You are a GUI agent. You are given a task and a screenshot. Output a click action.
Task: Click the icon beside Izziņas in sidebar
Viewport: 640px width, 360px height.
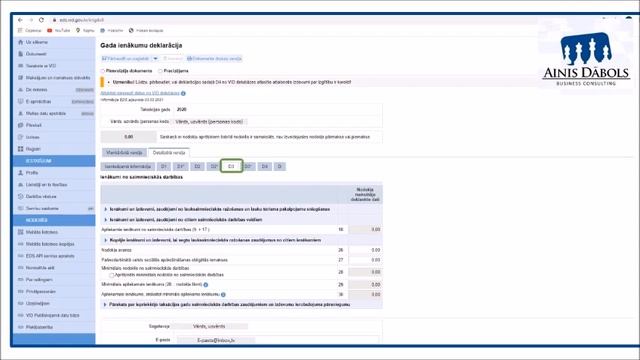20,137
